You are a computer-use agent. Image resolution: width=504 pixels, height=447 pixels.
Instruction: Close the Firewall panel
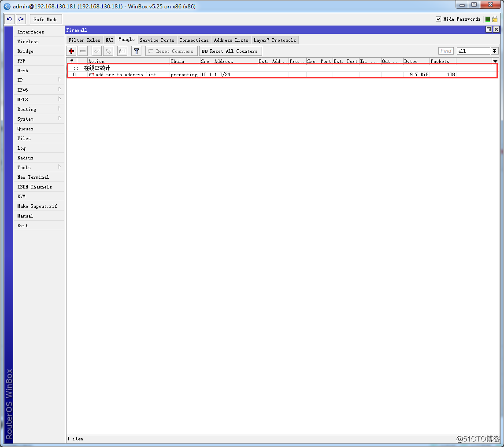pos(496,30)
